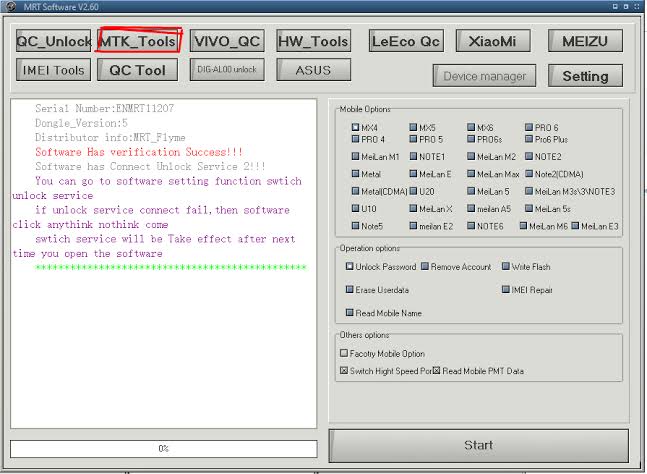
Task: Open the ASUS section
Action: 314,70
